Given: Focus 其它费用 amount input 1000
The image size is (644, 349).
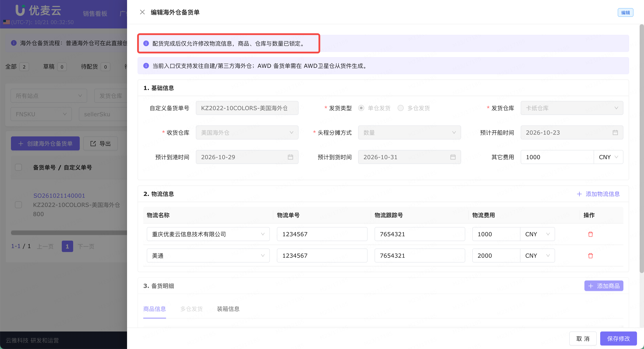Looking at the screenshot, I should pyautogui.click(x=557, y=157).
